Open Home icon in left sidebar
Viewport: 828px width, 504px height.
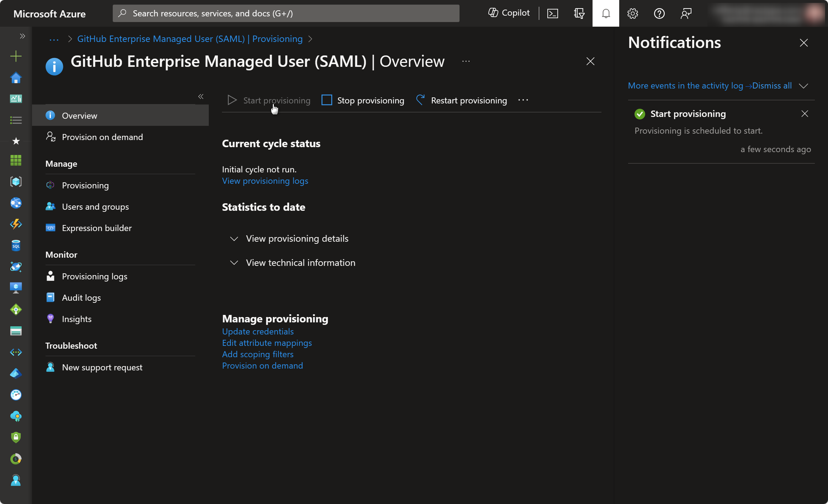pyautogui.click(x=16, y=77)
